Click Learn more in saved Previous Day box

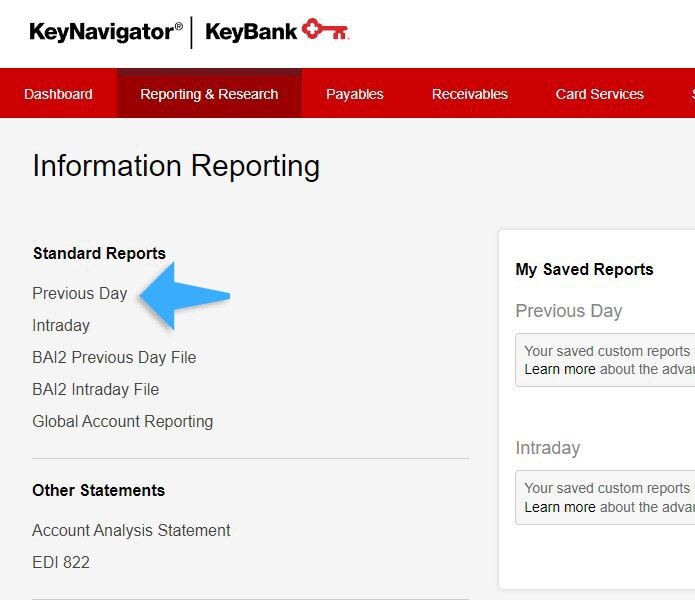coord(559,370)
